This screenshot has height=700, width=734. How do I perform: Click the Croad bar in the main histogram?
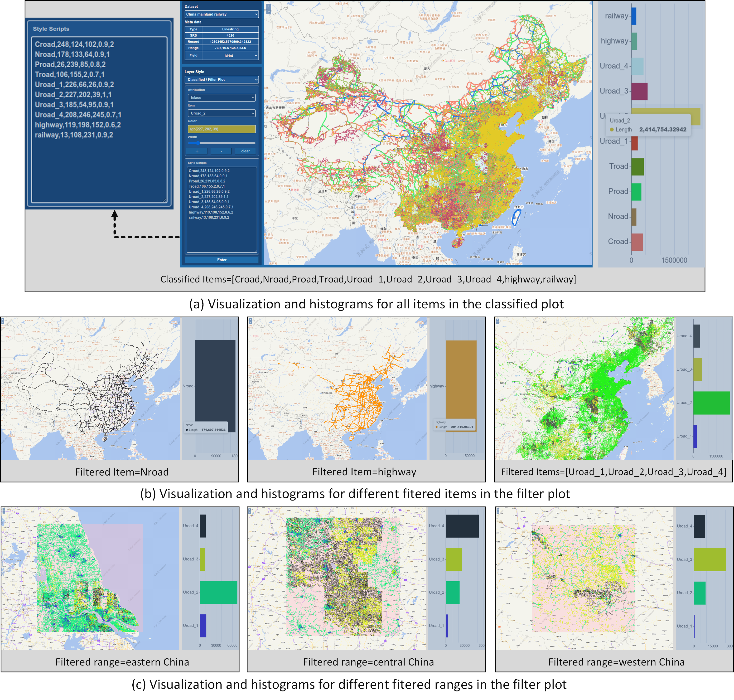(x=637, y=242)
